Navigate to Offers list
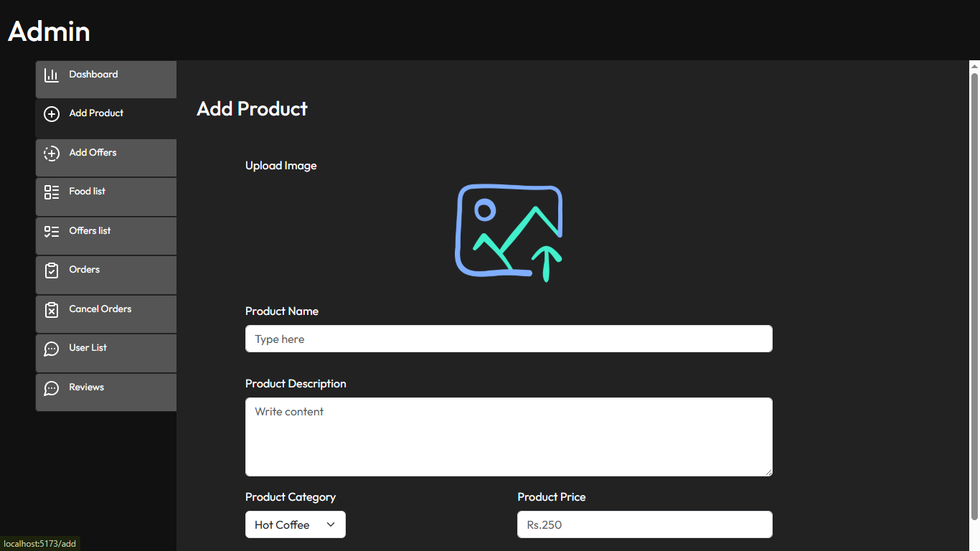This screenshot has width=980, height=551. [106, 236]
